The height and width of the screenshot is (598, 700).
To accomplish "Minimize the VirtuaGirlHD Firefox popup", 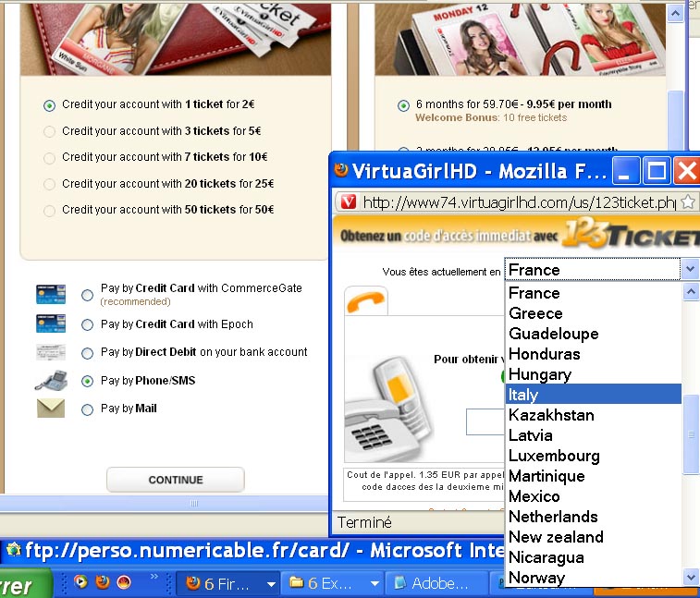I will tap(625, 170).
